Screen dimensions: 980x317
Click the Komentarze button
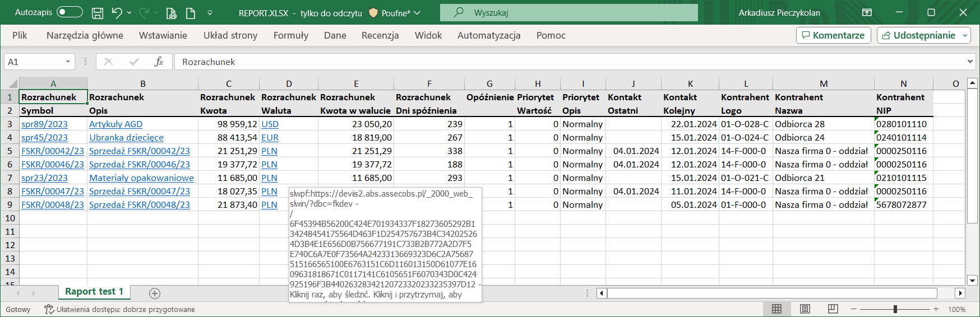coord(833,35)
